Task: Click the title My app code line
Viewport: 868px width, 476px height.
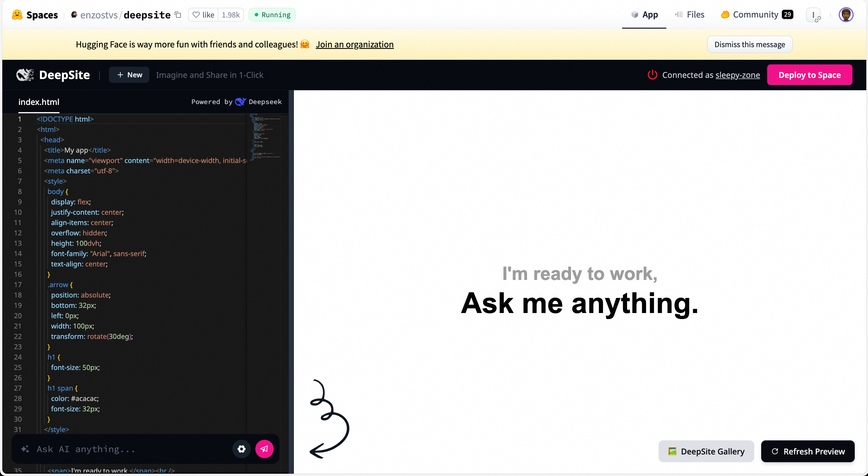Action: pyautogui.click(x=77, y=150)
